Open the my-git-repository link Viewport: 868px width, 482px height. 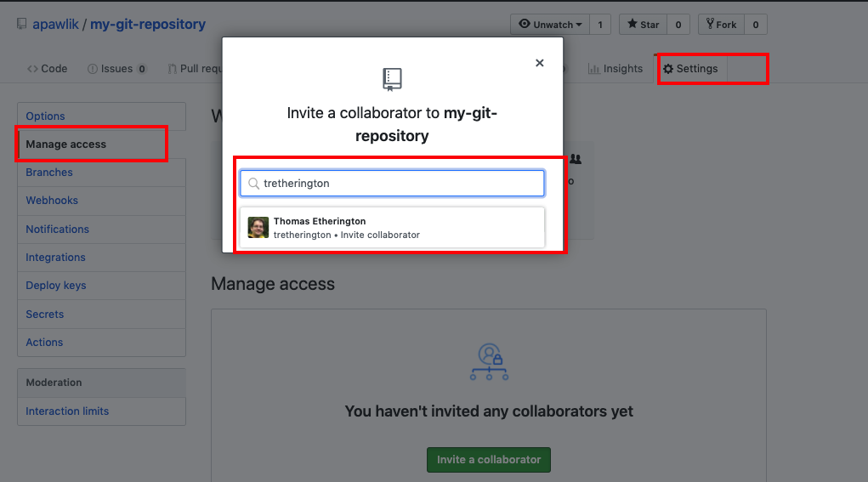point(148,25)
